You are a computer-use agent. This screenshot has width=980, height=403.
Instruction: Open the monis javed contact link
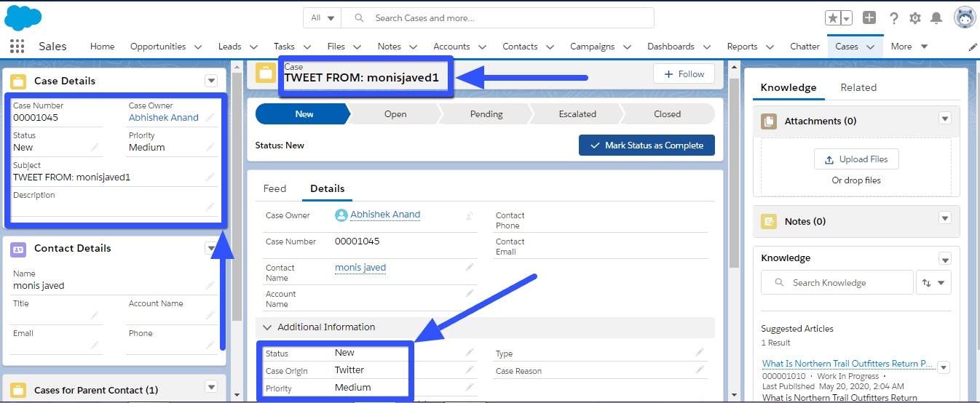pos(360,268)
